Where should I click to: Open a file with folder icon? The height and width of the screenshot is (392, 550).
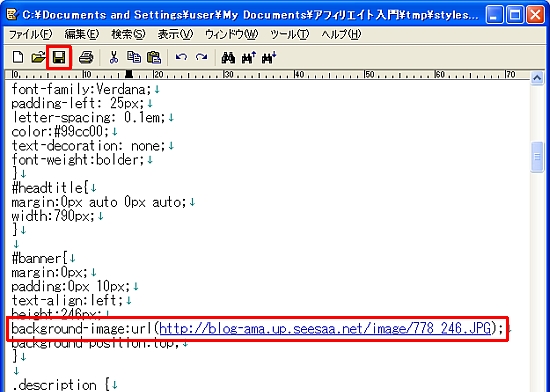coord(38,58)
